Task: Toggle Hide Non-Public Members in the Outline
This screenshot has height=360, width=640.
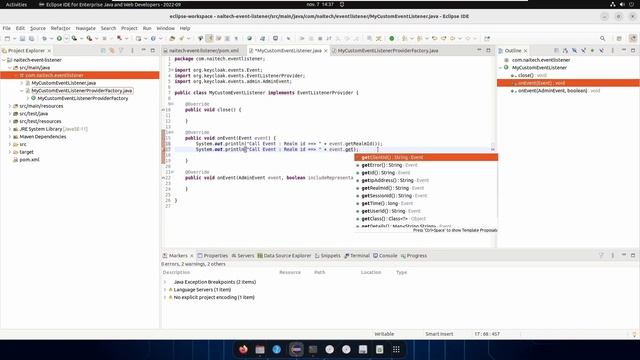Action: click(x=592, y=51)
